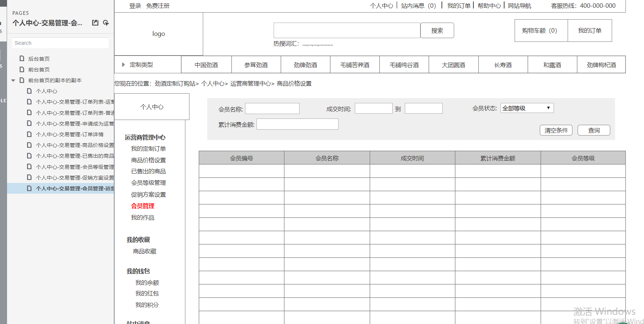Focus the pages Search field
The width and height of the screenshot is (644, 324).
(60, 43)
